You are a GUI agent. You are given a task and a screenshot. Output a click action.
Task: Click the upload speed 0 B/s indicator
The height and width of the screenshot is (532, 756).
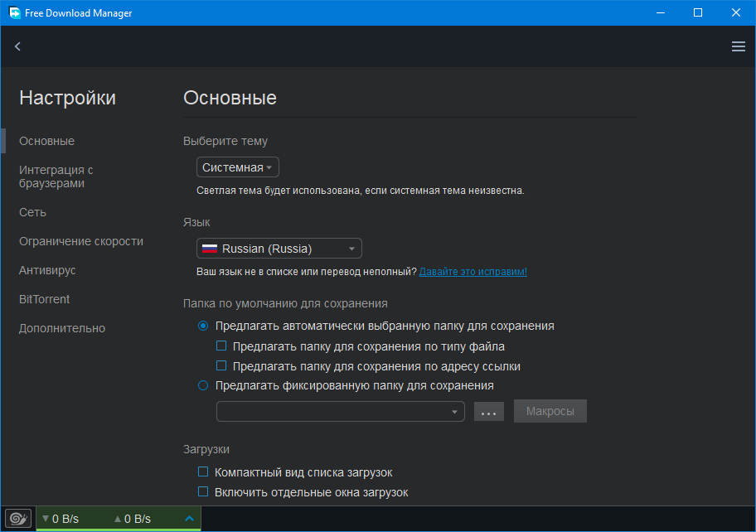point(133,519)
